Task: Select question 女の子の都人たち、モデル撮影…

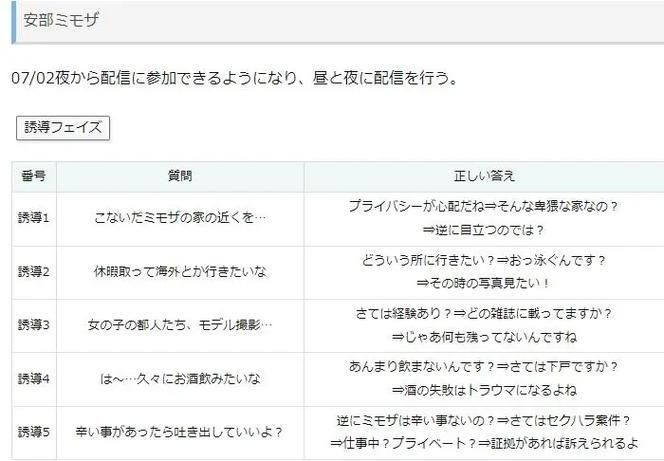Action: point(180,325)
